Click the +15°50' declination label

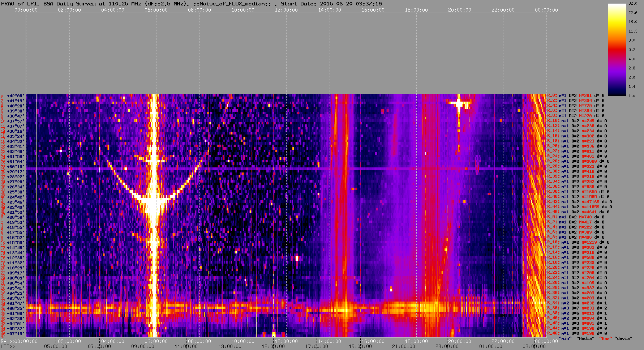click(x=16, y=243)
